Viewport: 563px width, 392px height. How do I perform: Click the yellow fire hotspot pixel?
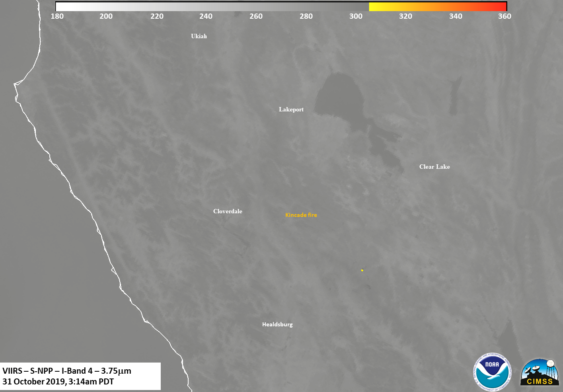click(x=362, y=270)
